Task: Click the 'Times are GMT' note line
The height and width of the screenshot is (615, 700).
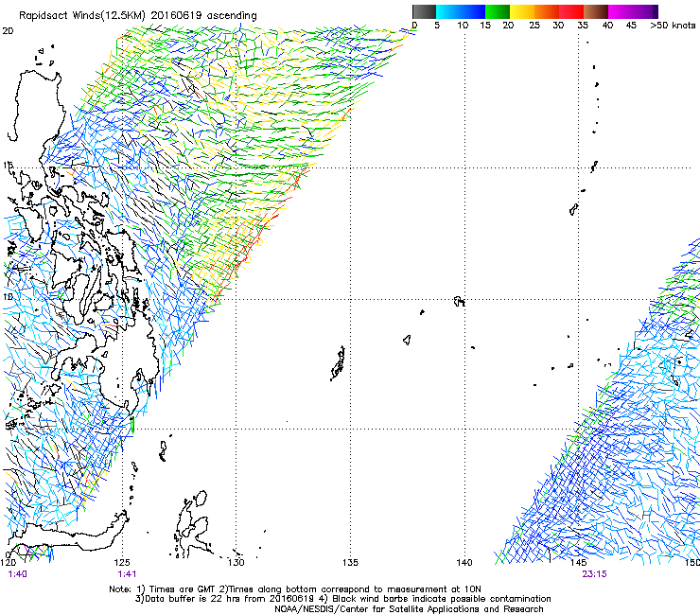Action: tap(295, 589)
